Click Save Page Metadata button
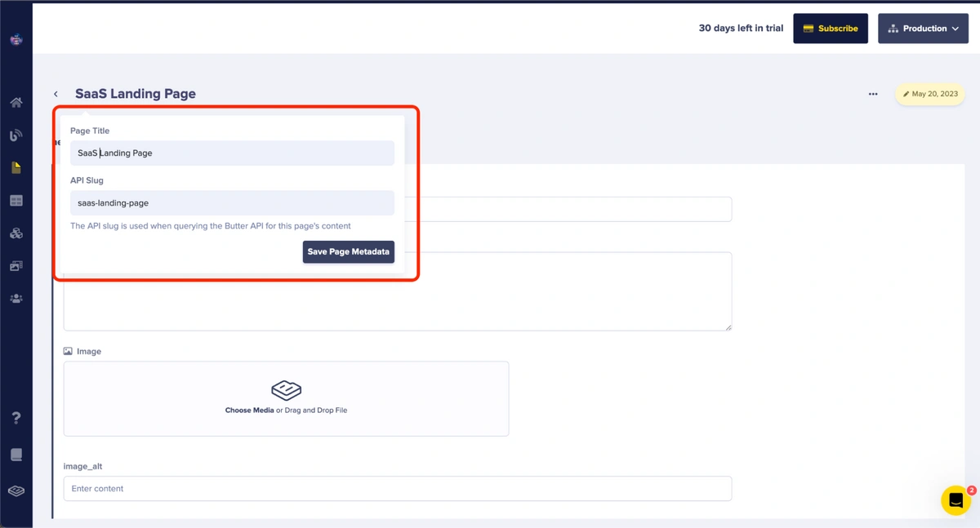Screen dimensions: 980x528 pos(348,251)
